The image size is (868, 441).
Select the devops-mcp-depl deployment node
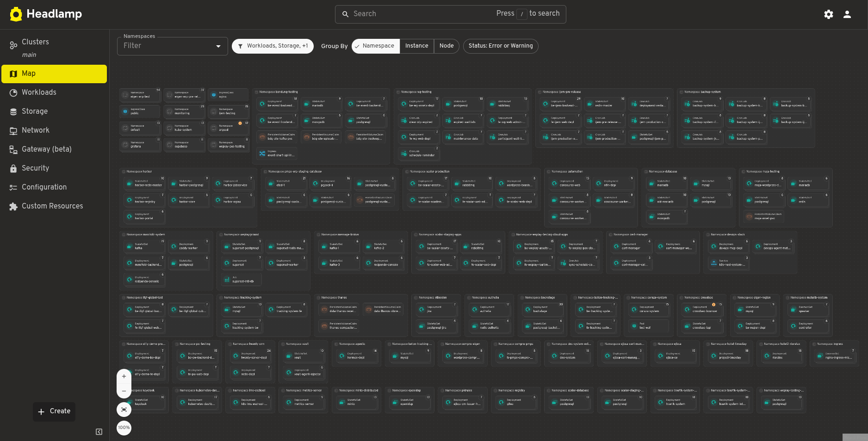[729, 246]
